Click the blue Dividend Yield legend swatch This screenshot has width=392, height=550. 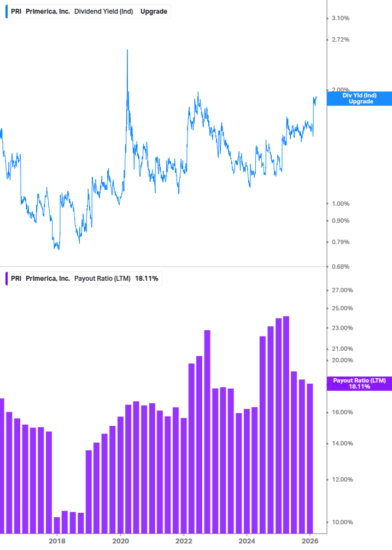coord(5,10)
